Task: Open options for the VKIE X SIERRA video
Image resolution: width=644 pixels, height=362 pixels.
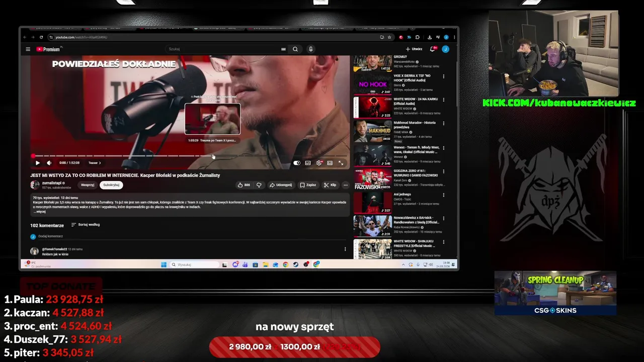Action: pyautogui.click(x=443, y=76)
